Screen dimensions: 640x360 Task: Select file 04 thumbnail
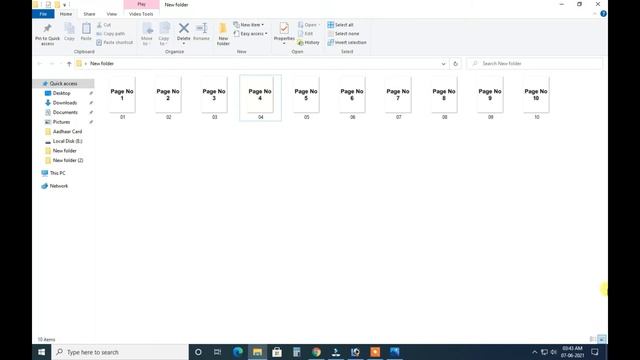[260, 98]
